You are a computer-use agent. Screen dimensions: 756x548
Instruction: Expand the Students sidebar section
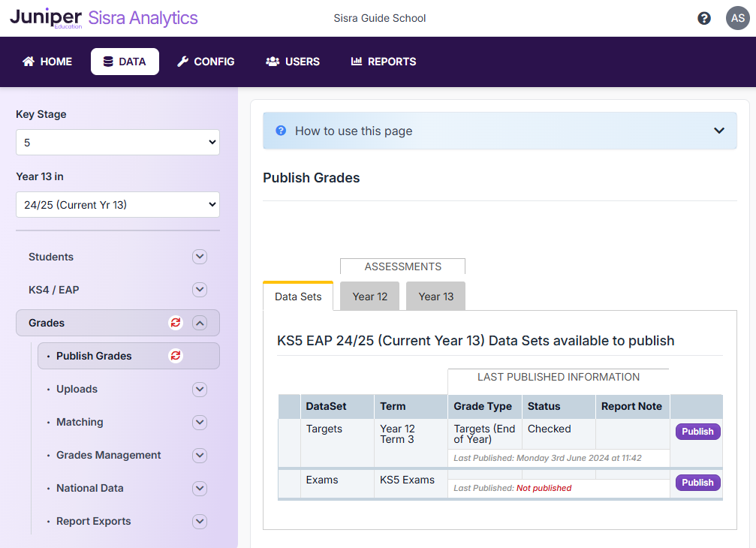199,257
